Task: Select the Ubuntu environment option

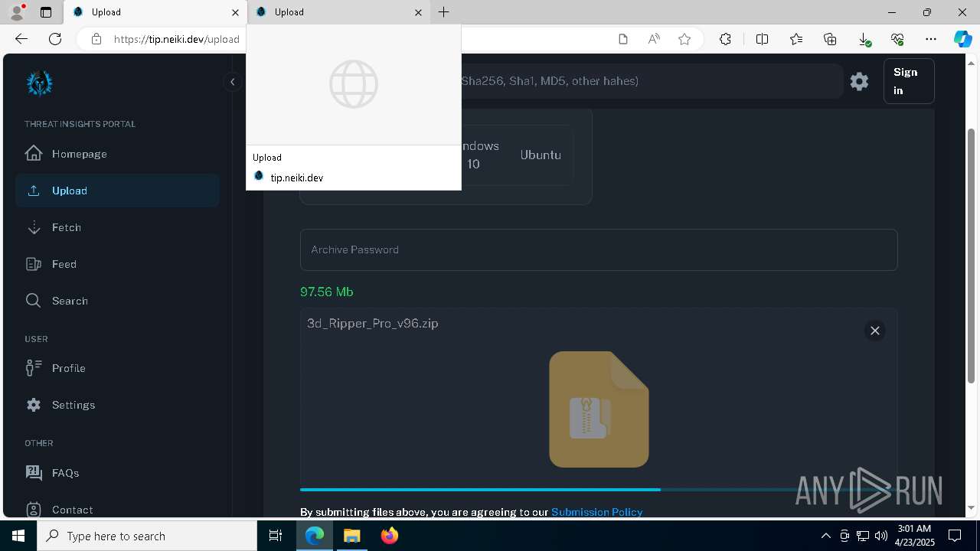Action: tap(541, 155)
